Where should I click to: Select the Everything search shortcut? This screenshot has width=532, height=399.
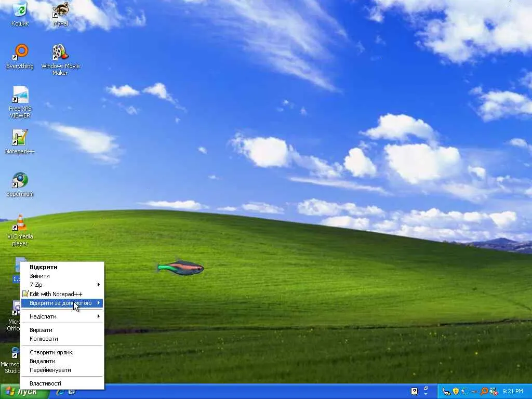20,56
